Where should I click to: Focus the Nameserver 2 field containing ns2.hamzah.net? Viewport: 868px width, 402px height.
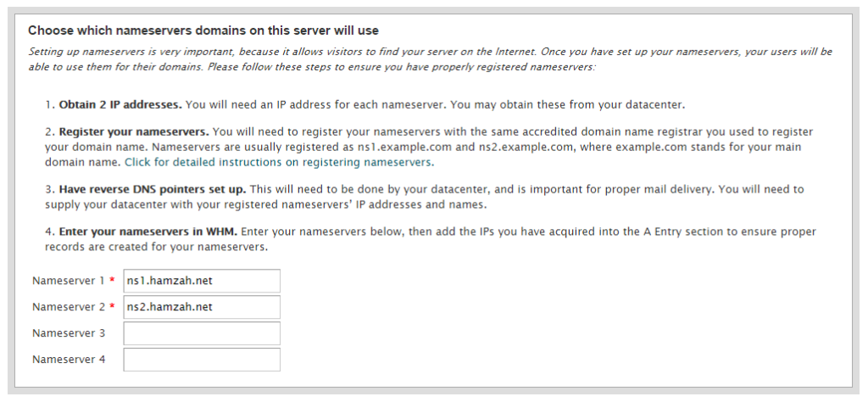pos(202,307)
